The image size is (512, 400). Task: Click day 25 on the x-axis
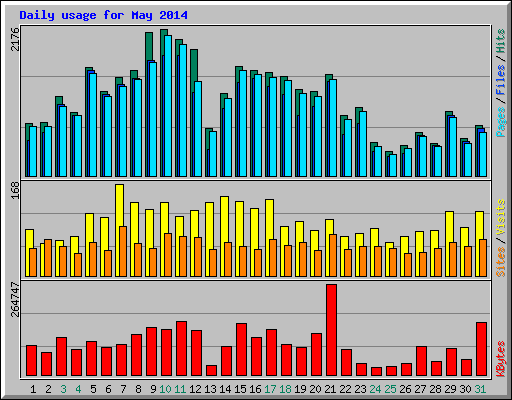click(x=390, y=389)
